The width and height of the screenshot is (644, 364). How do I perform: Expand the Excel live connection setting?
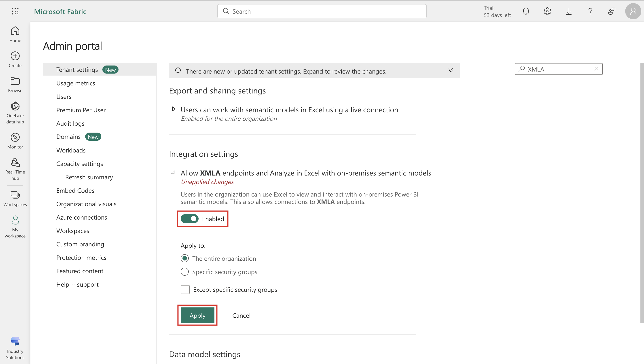pyautogui.click(x=173, y=109)
